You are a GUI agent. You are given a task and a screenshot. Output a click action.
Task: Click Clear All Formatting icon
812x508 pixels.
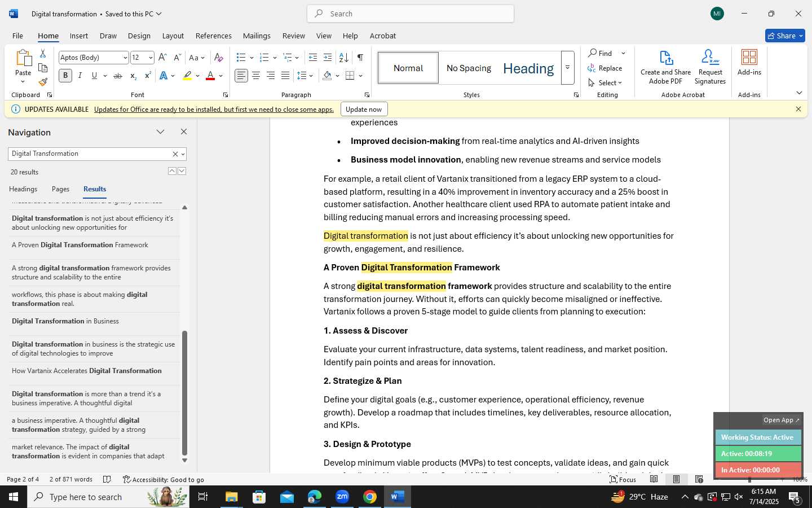pos(219,58)
